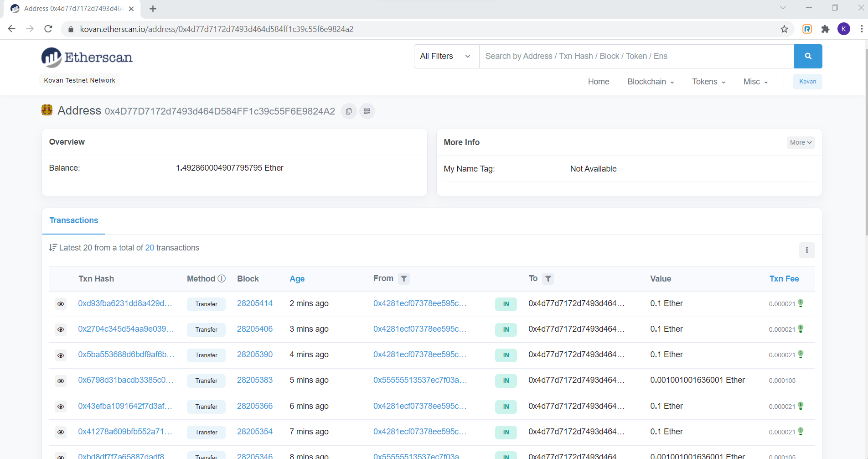Show QR code for address
868x459 pixels.
pos(367,111)
